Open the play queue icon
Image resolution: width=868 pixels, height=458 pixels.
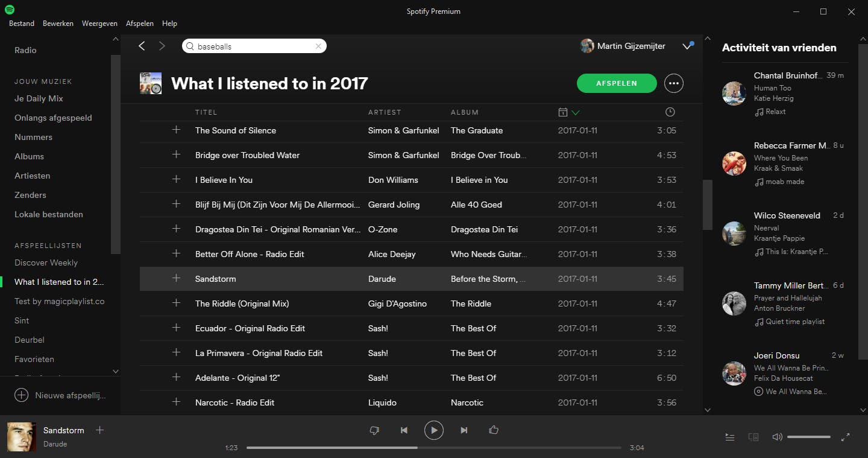pos(730,437)
